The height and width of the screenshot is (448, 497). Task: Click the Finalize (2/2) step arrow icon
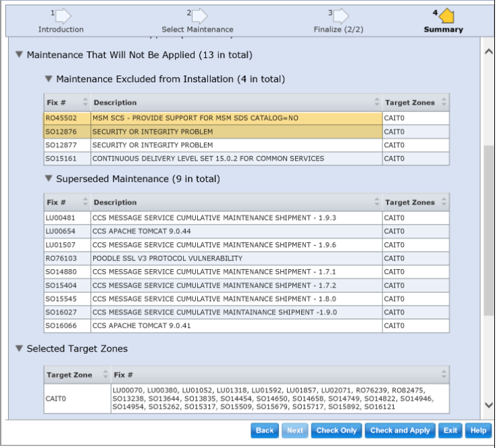[339, 16]
